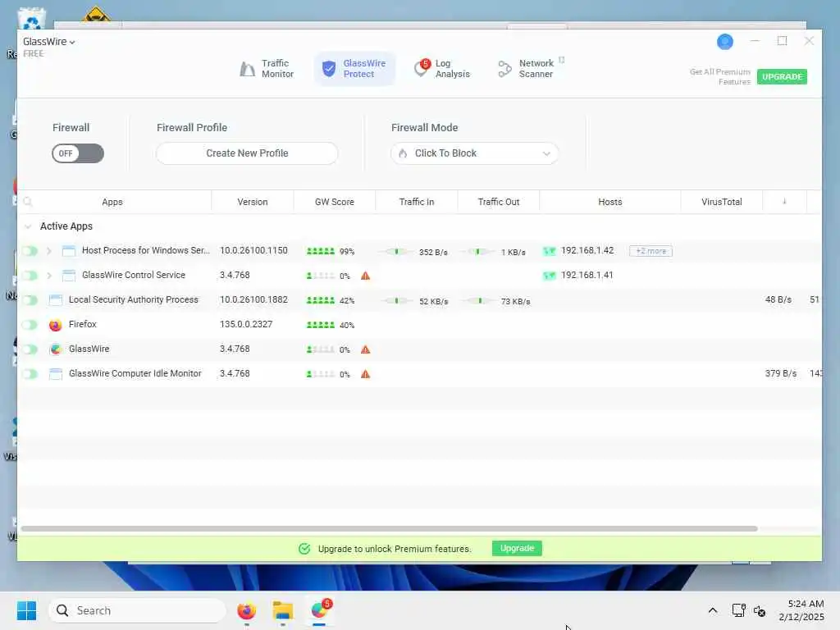The width and height of the screenshot is (840, 630).
Task: Click the Log Analysis alert icon
Action: 422,67
